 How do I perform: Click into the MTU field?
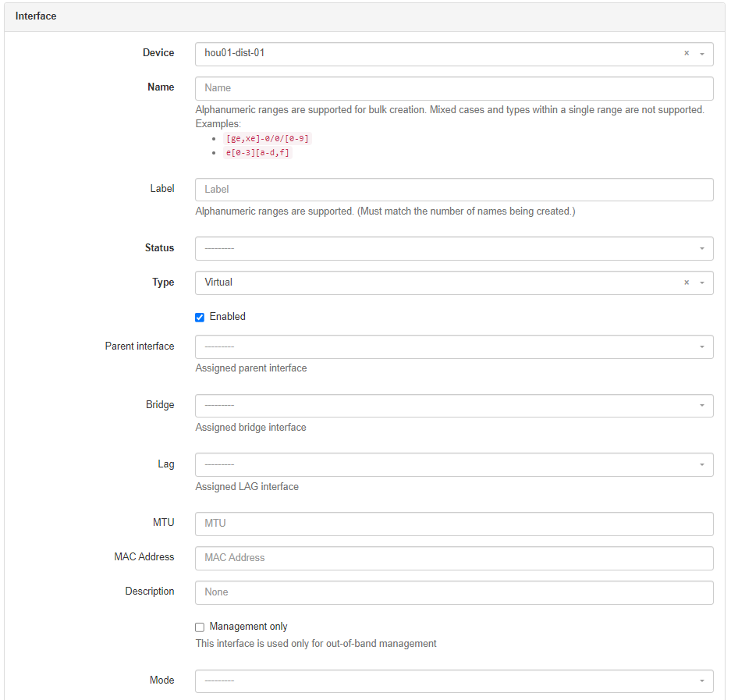pos(453,524)
